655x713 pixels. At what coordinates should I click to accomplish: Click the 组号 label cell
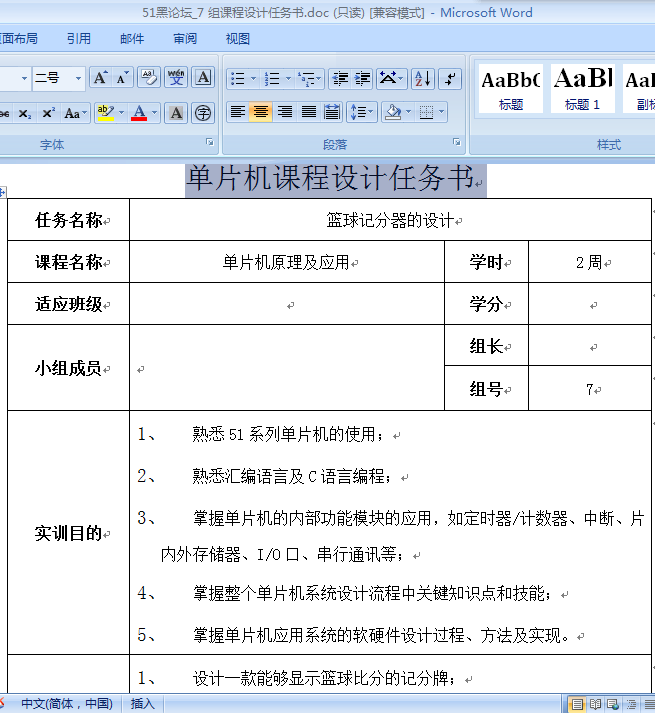coord(486,389)
